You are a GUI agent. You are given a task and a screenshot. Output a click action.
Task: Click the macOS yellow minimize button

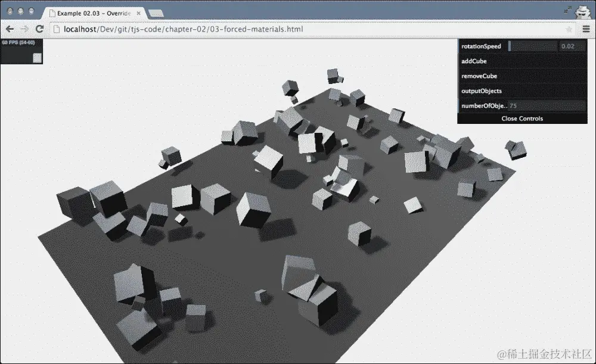coord(20,11)
